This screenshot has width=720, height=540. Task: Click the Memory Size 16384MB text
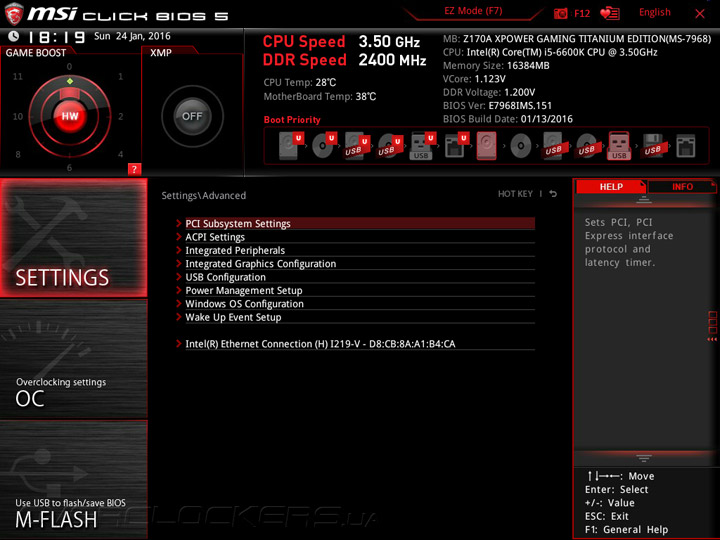click(496, 66)
